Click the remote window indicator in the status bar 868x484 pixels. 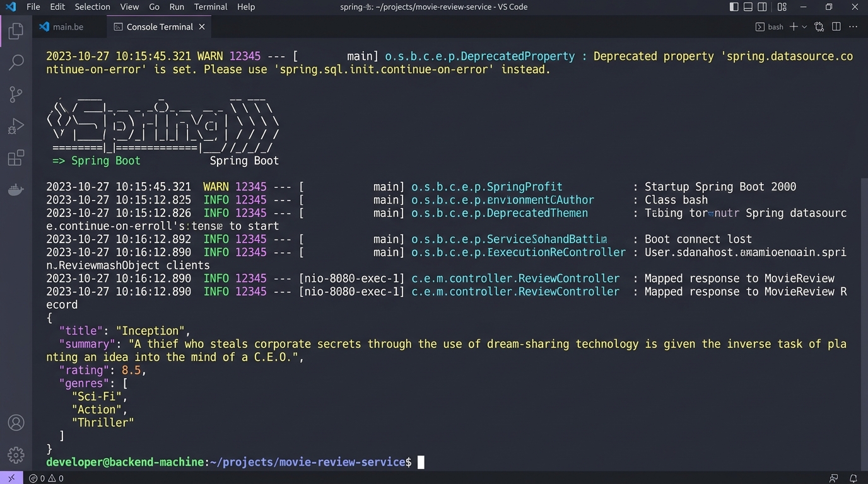tap(11, 478)
